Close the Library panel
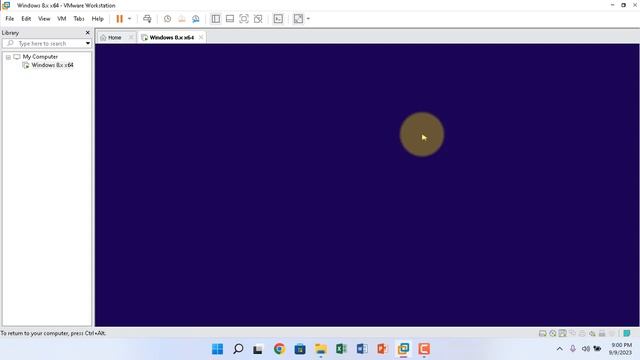The height and width of the screenshot is (360, 640). pyautogui.click(x=87, y=33)
